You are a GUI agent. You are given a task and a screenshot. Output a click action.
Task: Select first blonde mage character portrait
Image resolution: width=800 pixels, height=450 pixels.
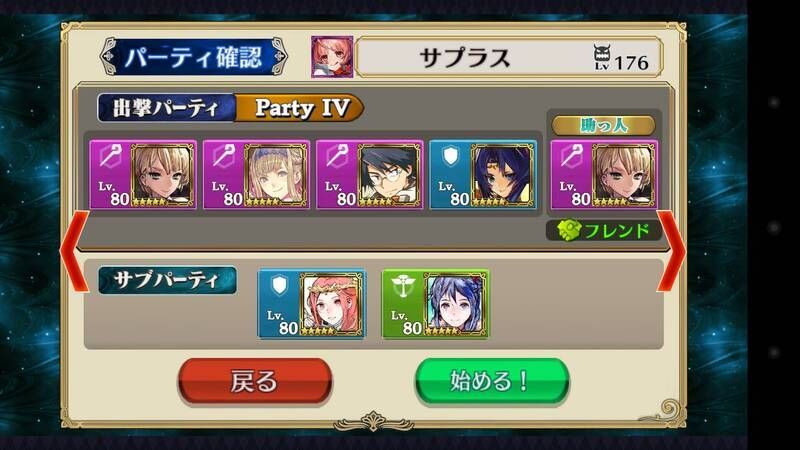[x=162, y=175]
